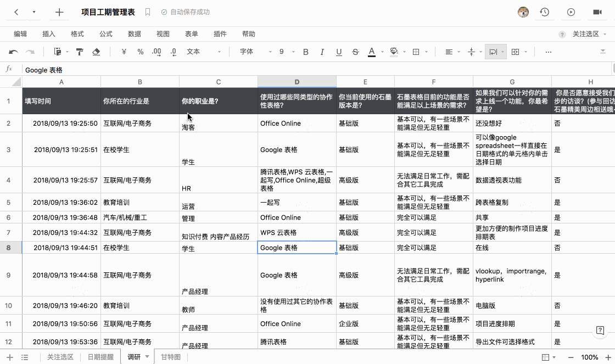The height and width of the screenshot is (364, 615).
Task: Redo the last action
Action: coord(30,52)
